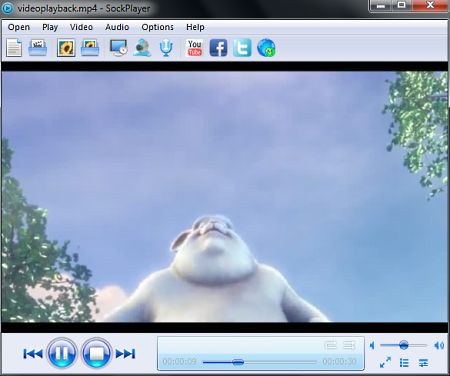Open the Open menu
Screen dimensions: 450x376
19,27
